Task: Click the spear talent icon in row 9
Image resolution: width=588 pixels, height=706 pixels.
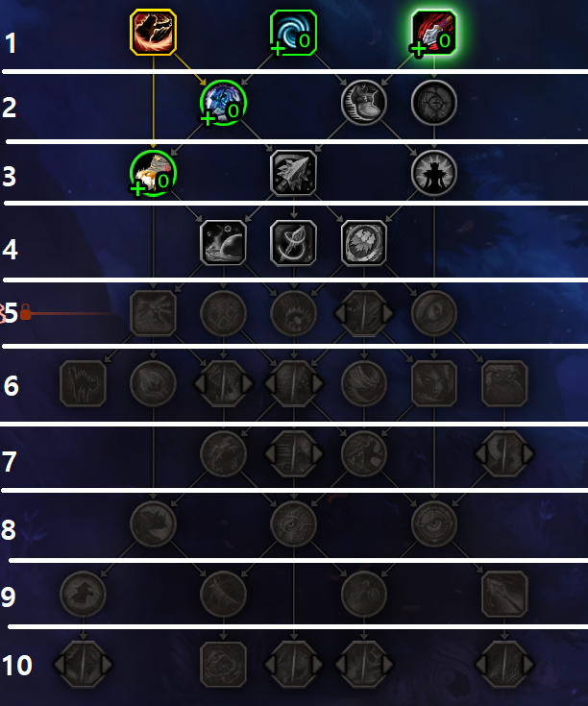Action: click(x=504, y=594)
